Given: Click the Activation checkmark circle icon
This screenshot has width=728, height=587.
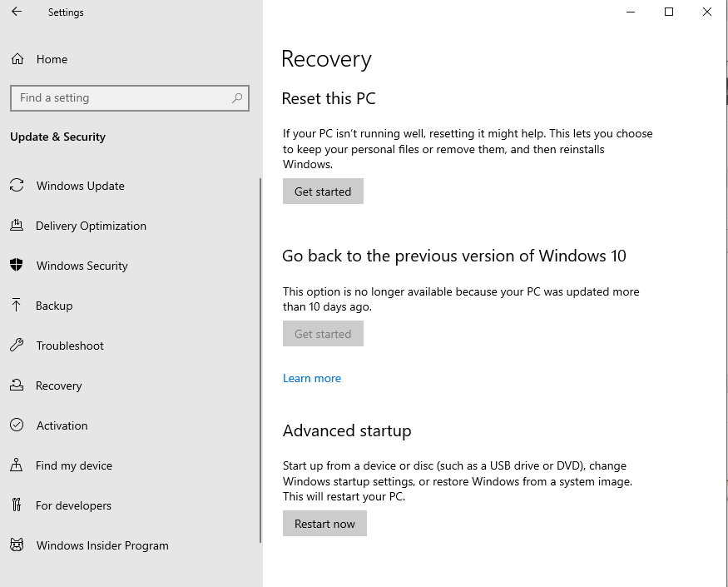Looking at the screenshot, I should (x=17, y=425).
